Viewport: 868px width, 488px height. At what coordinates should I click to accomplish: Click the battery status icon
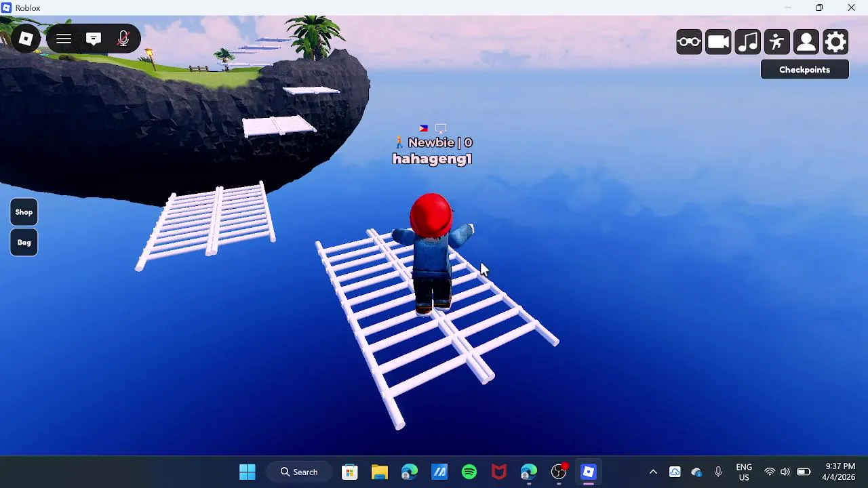[804, 472]
